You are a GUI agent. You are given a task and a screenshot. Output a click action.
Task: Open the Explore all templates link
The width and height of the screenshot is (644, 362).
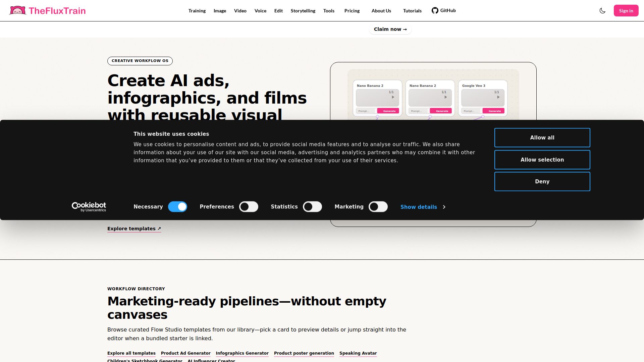(x=131, y=353)
